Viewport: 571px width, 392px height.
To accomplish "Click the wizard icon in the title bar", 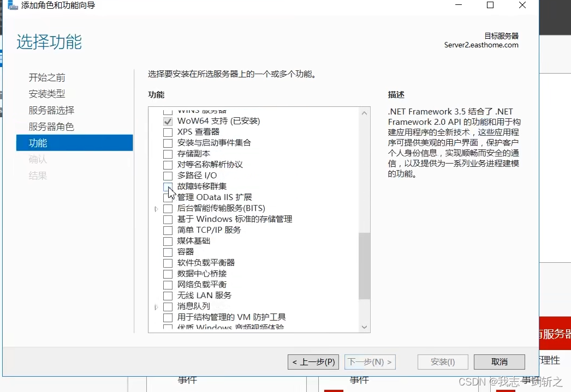I will [x=13, y=5].
